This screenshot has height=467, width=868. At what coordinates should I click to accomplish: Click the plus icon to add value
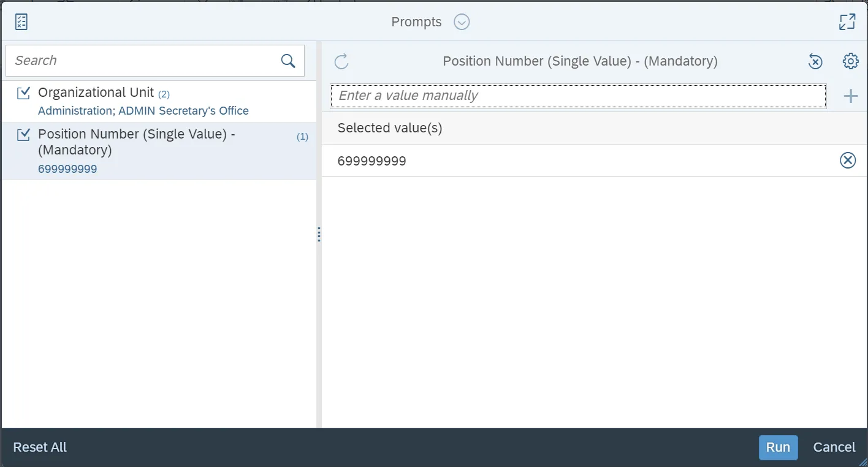tap(850, 96)
